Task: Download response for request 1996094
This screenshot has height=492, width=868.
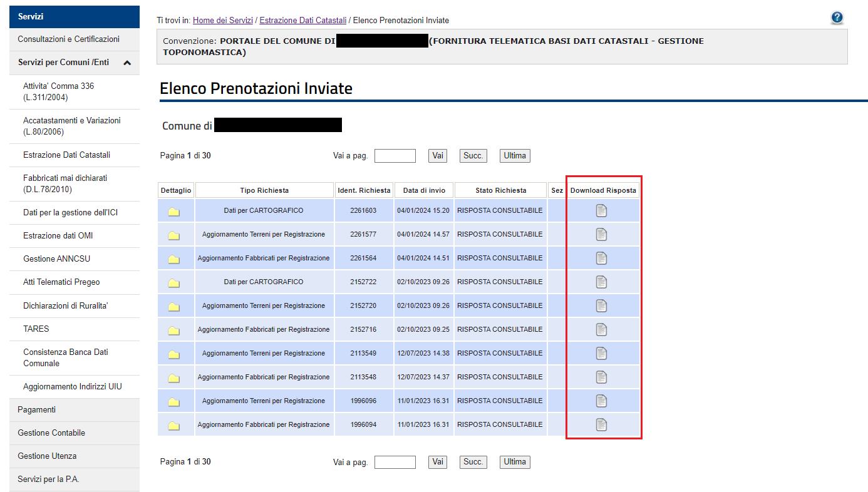Action: tap(601, 425)
